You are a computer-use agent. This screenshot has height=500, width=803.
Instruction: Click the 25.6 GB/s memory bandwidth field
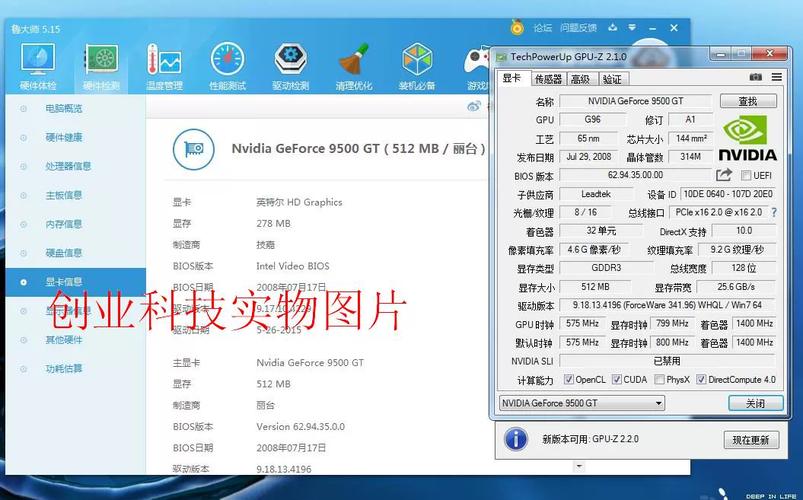coord(736,287)
